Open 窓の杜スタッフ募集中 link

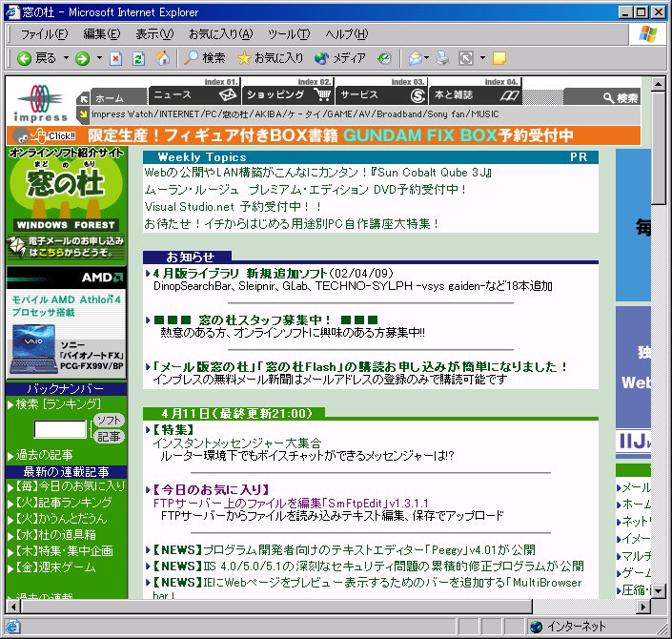click(x=266, y=319)
